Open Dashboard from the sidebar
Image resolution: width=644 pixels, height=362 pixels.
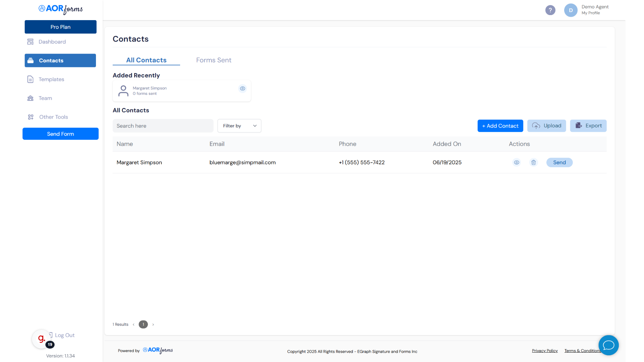click(x=52, y=42)
